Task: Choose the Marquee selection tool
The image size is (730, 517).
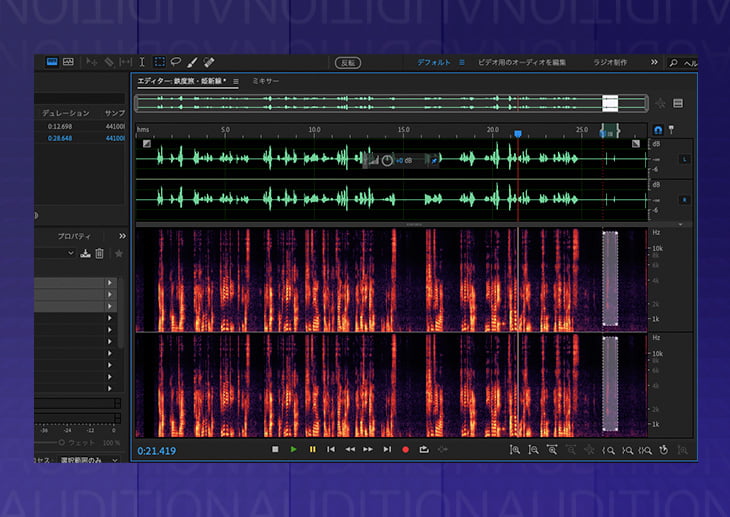Action: [159, 62]
